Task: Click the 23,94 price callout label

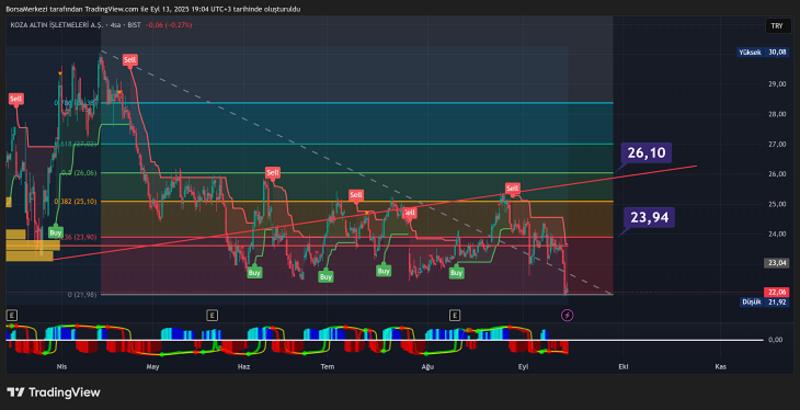Action: (x=649, y=217)
